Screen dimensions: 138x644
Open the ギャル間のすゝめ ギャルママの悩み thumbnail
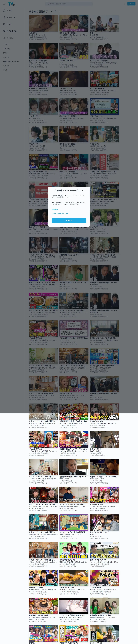coord(104,412)
